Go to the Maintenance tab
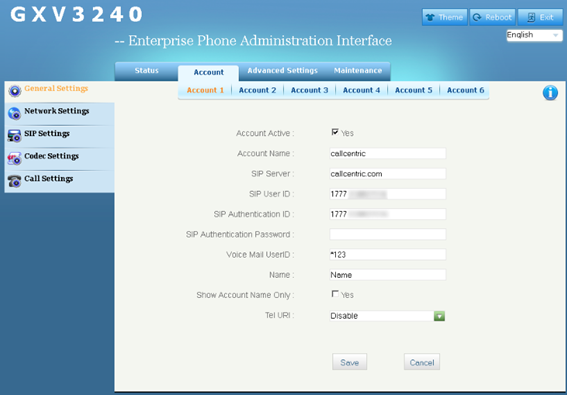Viewport: 567px width, 395px height. click(358, 71)
